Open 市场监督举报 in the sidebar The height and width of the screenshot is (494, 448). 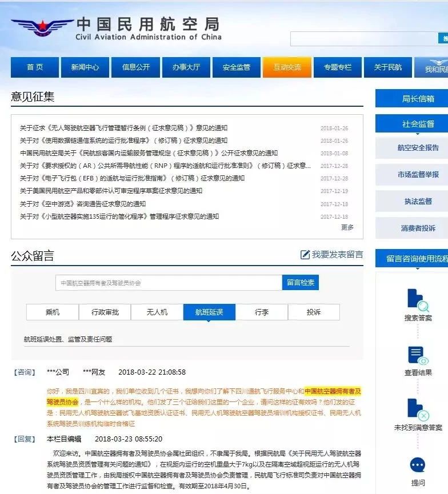(x=412, y=175)
